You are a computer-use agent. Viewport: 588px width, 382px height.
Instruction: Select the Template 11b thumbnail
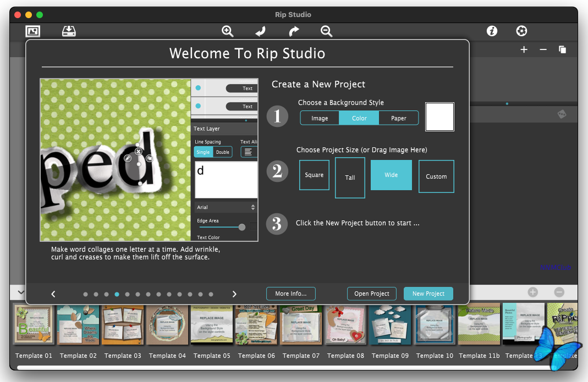click(x=479, y=325)
